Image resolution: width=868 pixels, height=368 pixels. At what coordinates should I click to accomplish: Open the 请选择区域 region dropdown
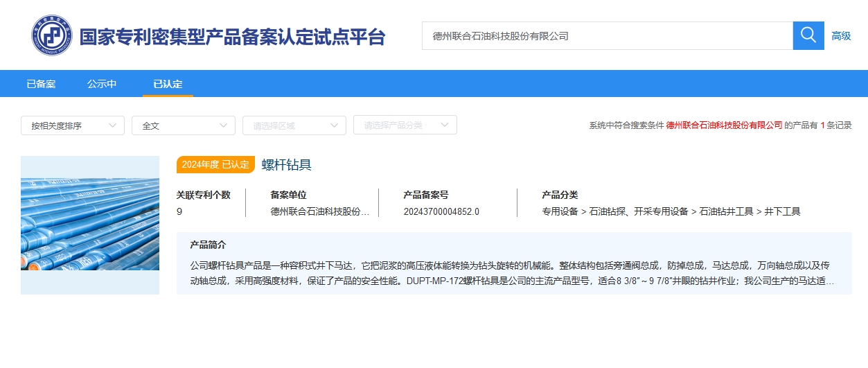[294, 125]
